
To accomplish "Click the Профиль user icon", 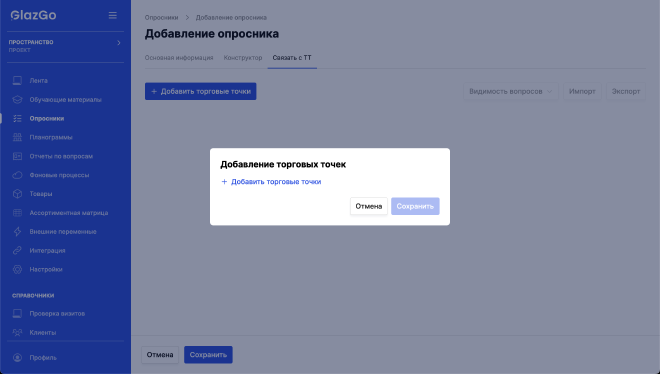I will (x=17, y=358).
